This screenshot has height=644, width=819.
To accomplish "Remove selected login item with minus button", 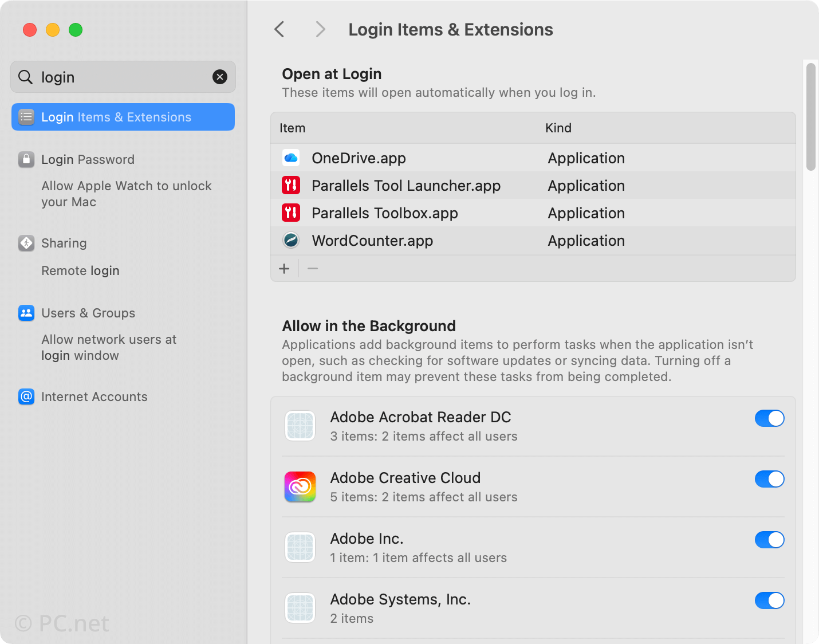I will (x=313, y=268).
